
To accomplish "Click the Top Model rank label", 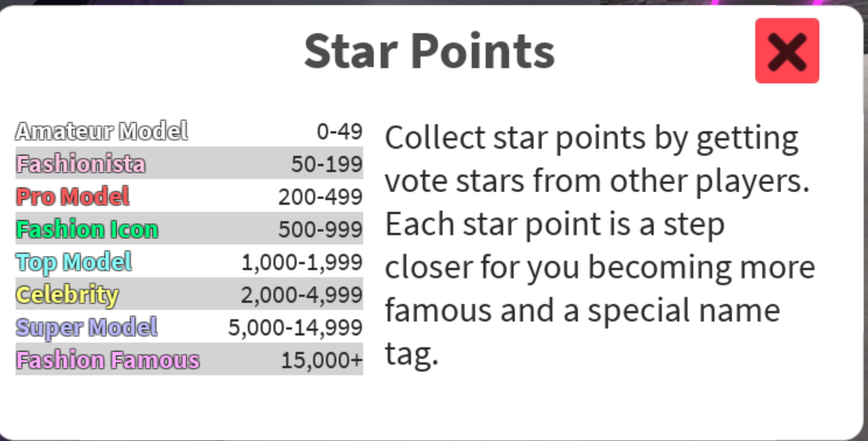I will click(74, 262).
